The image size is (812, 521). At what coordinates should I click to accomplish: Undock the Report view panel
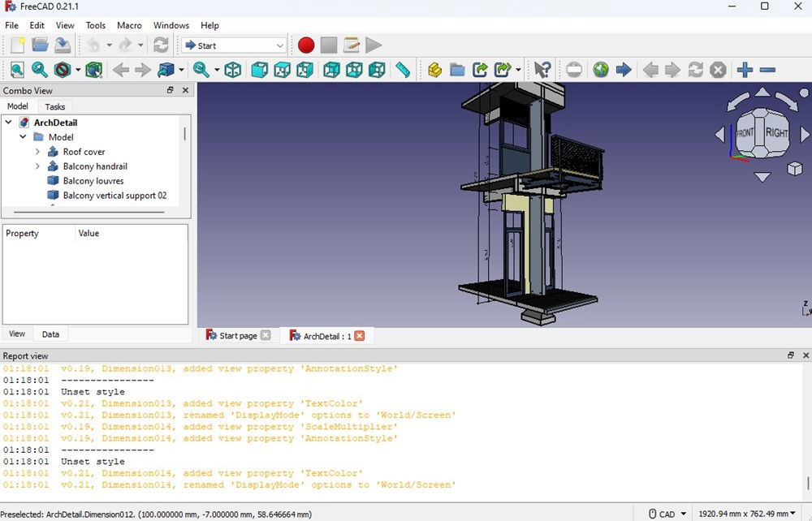[790, 355]
